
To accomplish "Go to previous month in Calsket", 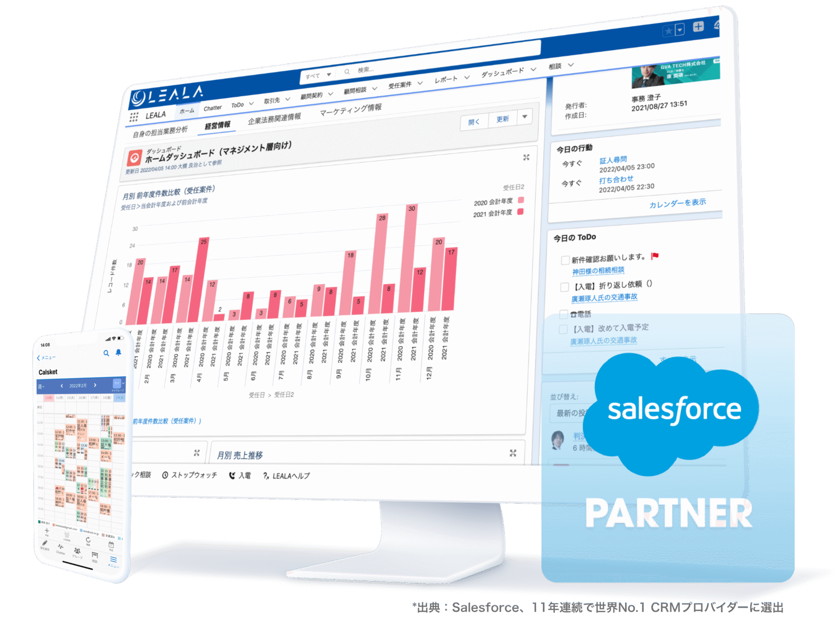I will pos(62,386).
